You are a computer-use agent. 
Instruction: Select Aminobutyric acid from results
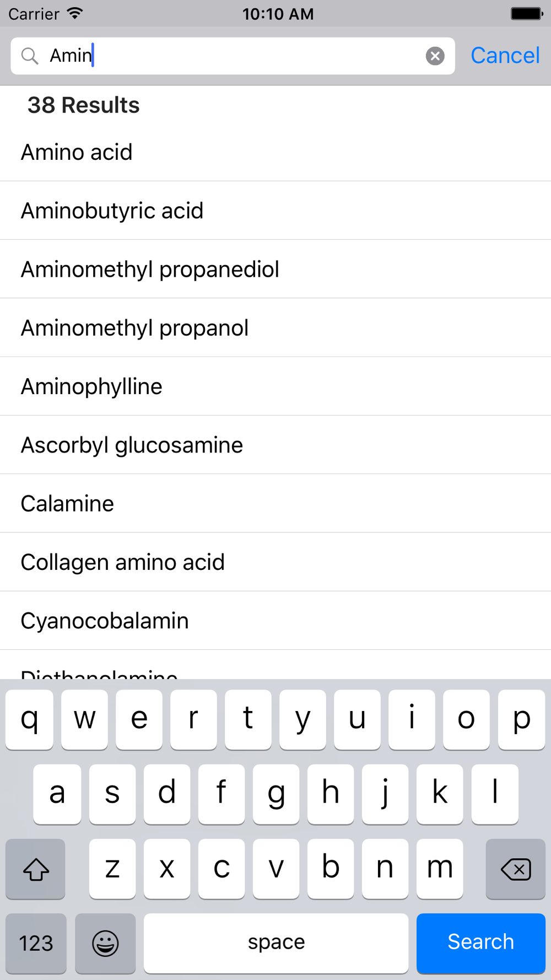click(x=275, y=211)
